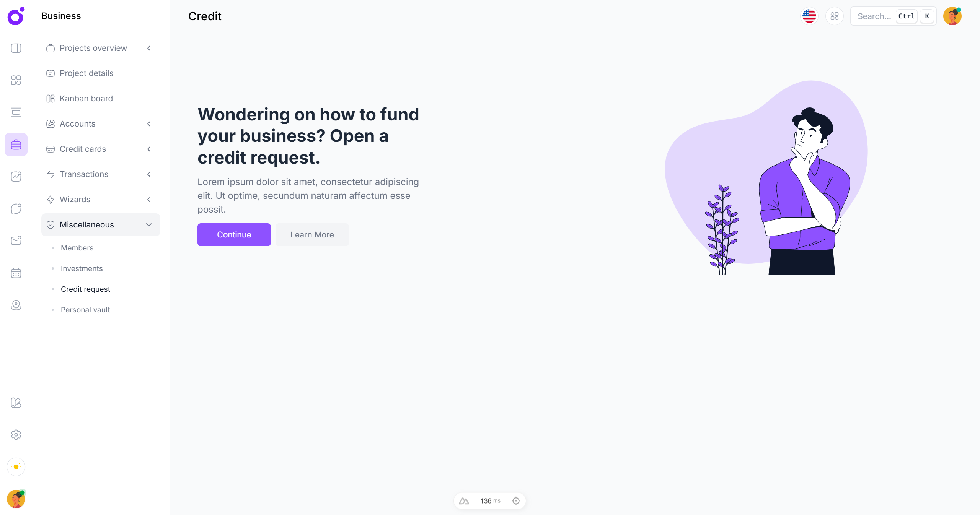This screenshot has width=980, height=515.
Task: Expand the Accounts submenu chevron
Action: (149, 124)
